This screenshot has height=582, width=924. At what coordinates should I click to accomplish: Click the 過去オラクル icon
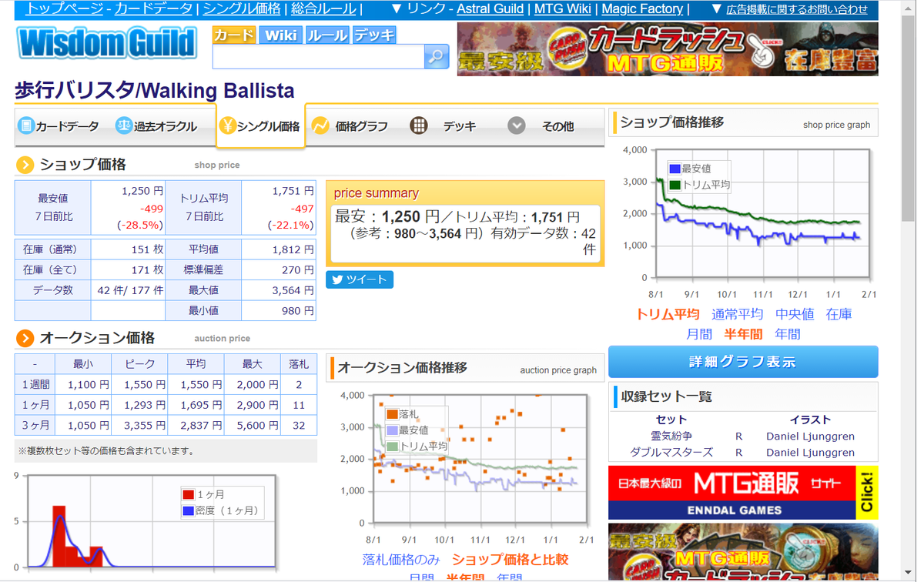tap(124, 125)
